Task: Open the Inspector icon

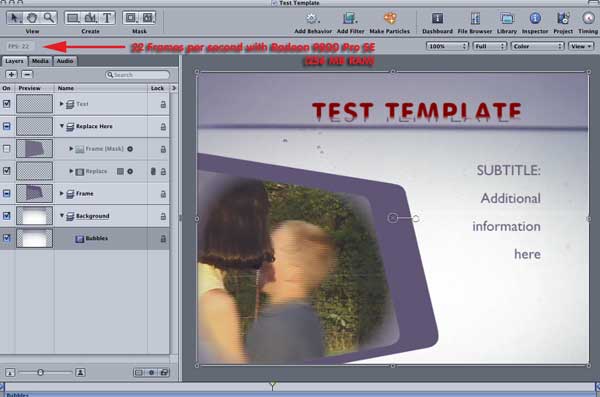Action: pyautogui.click(x=535, y=18)
